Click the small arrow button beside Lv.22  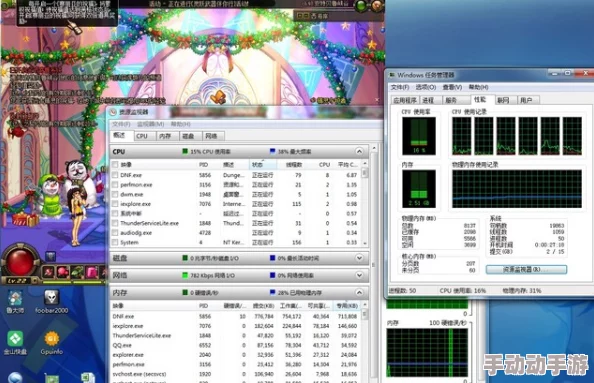point(34,281)
